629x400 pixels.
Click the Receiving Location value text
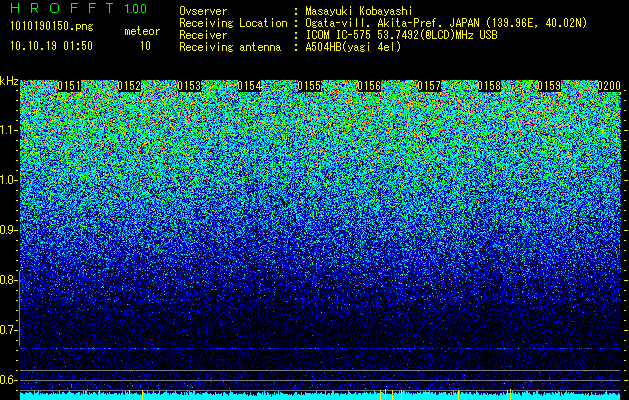pos(445,23)
